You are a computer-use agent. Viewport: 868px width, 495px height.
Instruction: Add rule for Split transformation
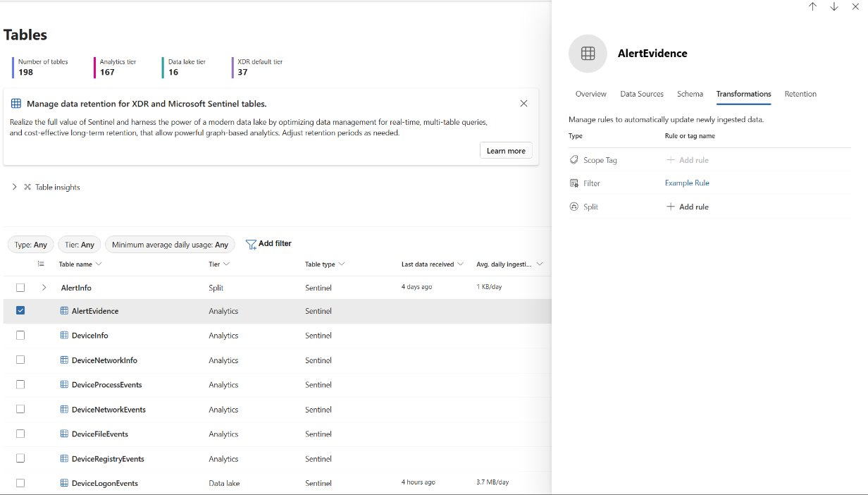coord(688,207)
